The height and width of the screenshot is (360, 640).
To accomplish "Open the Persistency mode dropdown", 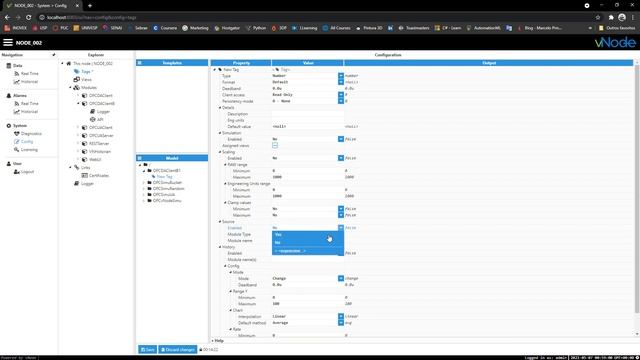I will [x=341, y=101].
